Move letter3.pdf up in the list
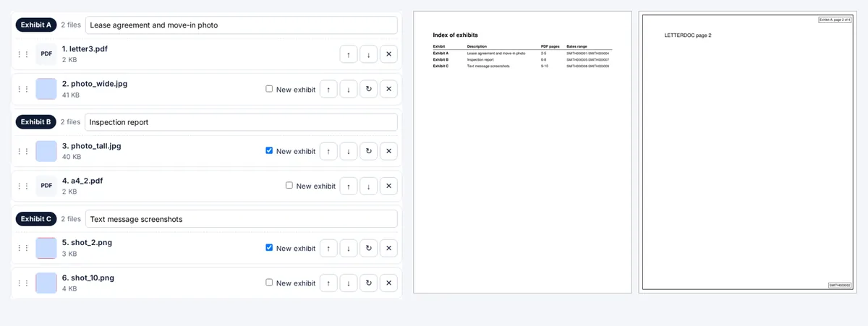868x326 pixels. tap(349, 54)
